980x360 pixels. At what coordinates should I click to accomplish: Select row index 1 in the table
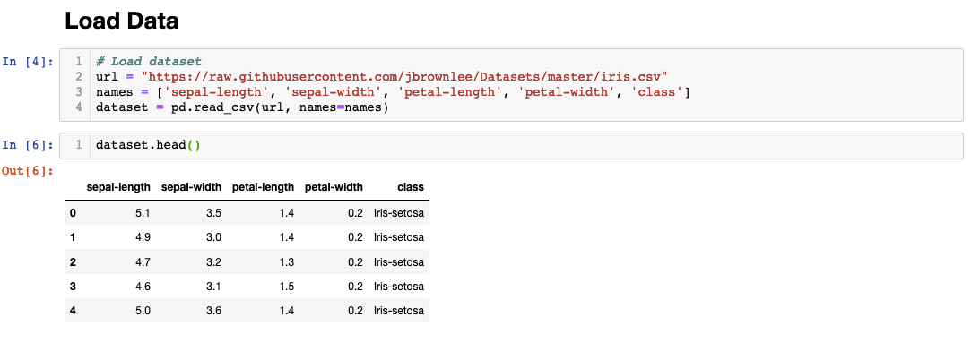pyautogui.click(x=73, y=237)
